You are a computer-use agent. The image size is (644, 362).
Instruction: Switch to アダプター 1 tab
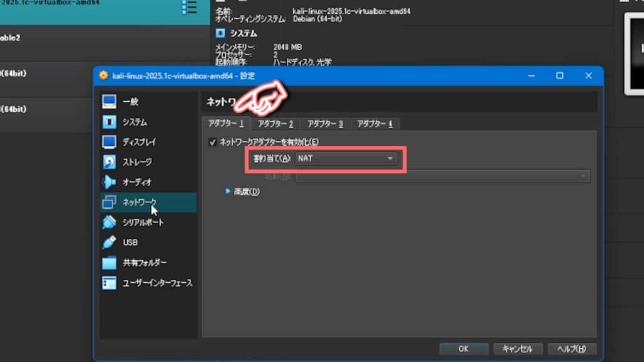click(x=226, y=124)
